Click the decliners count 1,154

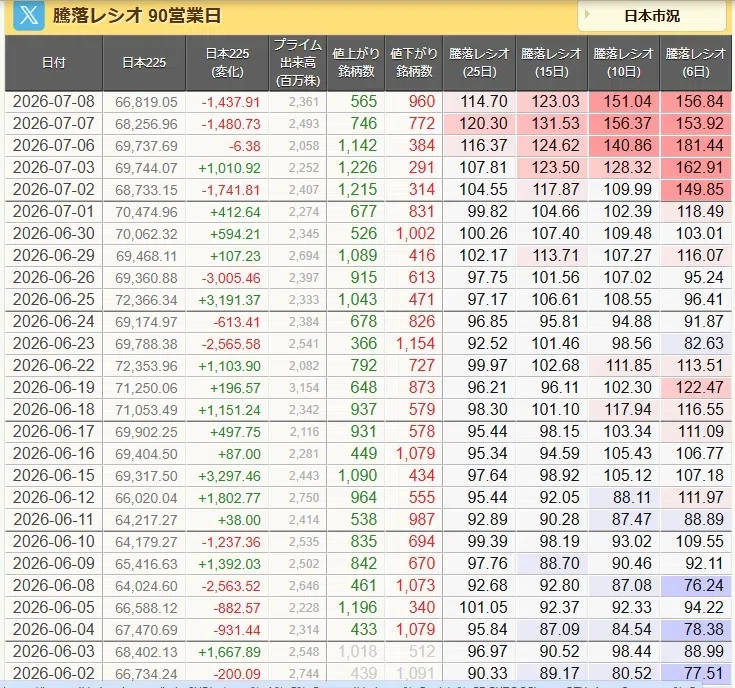[x=416, y=344]
